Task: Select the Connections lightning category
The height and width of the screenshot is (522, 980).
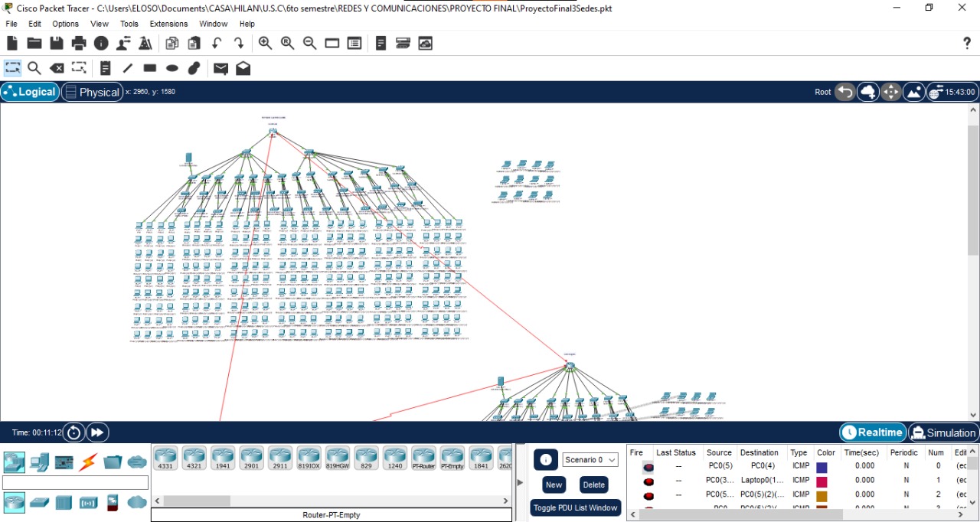Action: (88, 462)
